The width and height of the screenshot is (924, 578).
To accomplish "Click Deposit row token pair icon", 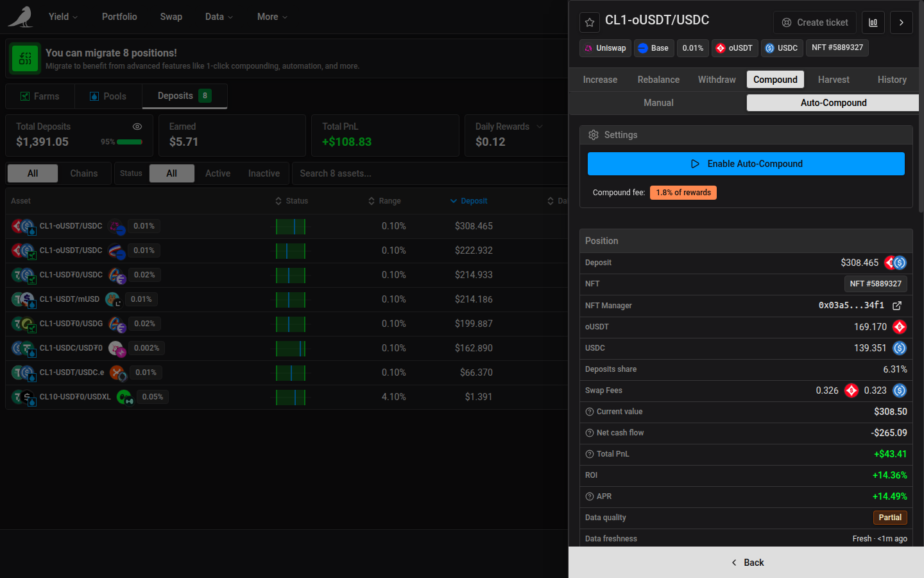I will 895,263.
